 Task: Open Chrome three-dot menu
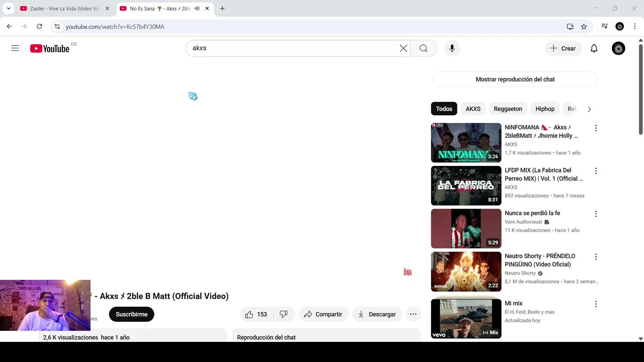pos(634,26)
